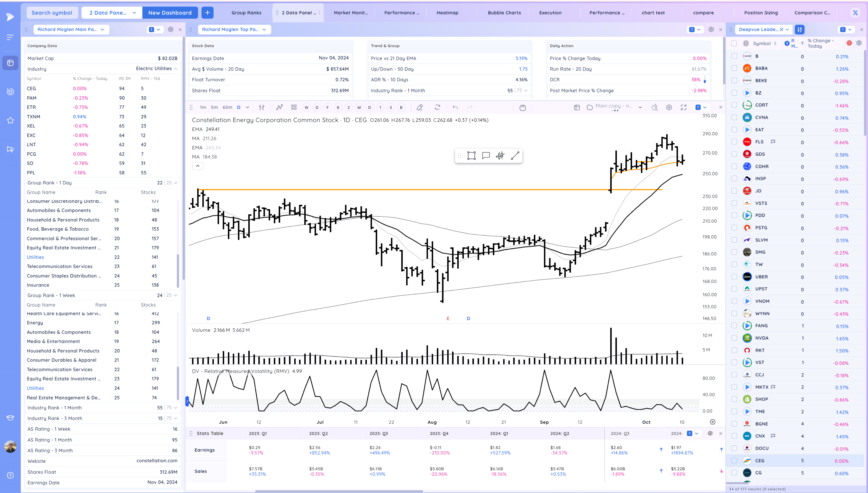Click the Search symbol field
The width and height of the screenshot is (868, 493).
[52, 13]
